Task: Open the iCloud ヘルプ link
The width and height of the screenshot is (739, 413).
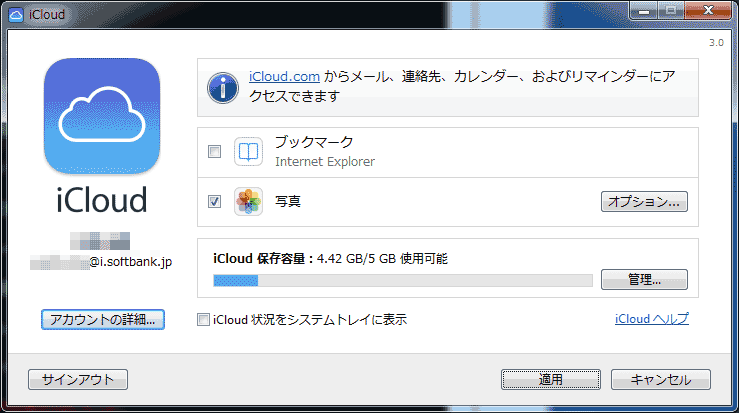Action: click(651, 320)
